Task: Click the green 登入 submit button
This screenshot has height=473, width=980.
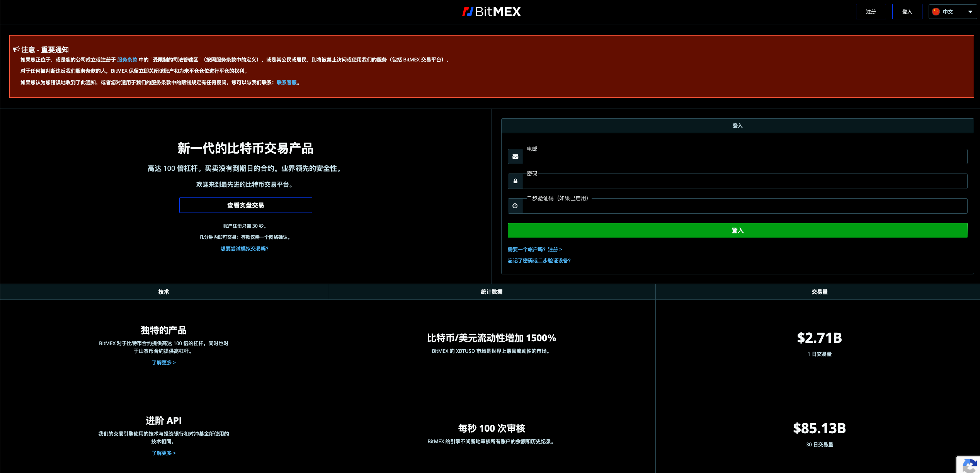Action: (x=737, y=230)
